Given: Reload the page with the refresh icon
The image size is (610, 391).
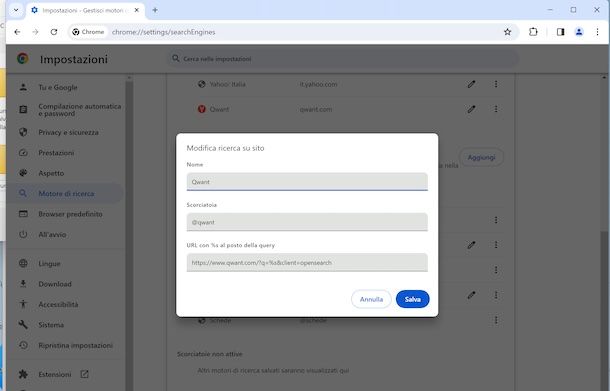Looking at the screenshot, I should tap(54, 32).
